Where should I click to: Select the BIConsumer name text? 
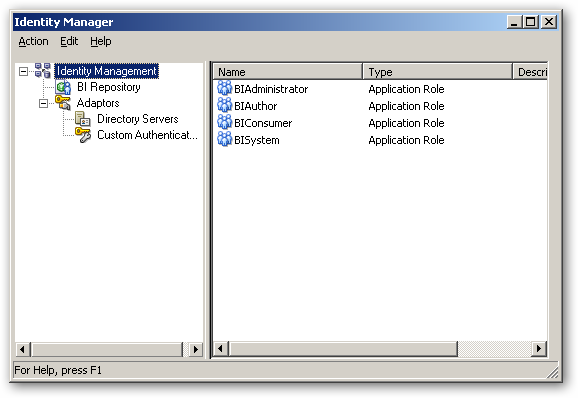click(263, 123)
